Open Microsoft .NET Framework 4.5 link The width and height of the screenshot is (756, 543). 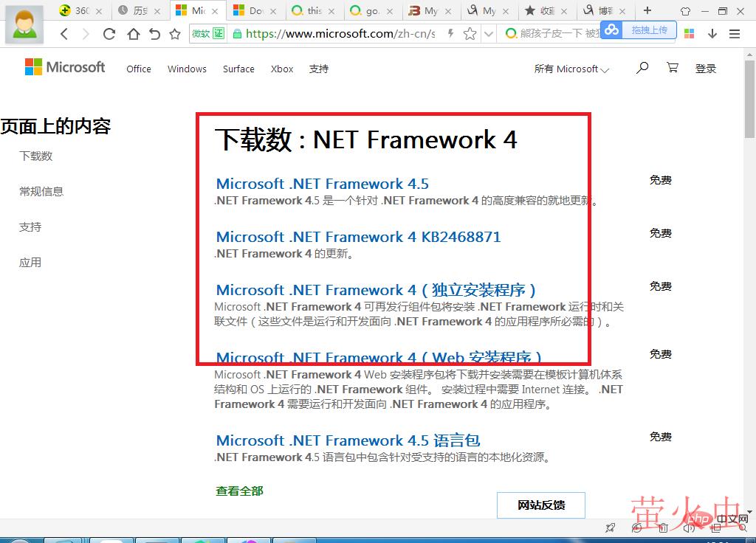point(323,184)
